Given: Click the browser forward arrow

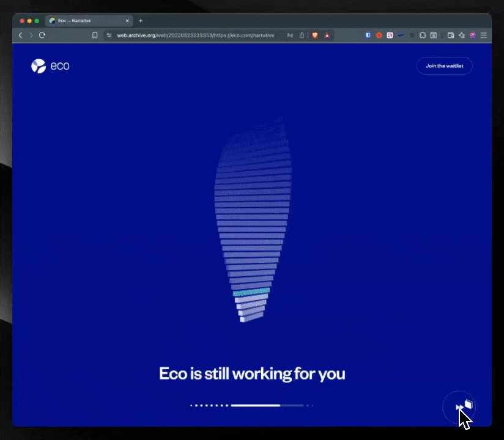Looking at the screenshot, I should pyautogui.click(x=31, y=35).
